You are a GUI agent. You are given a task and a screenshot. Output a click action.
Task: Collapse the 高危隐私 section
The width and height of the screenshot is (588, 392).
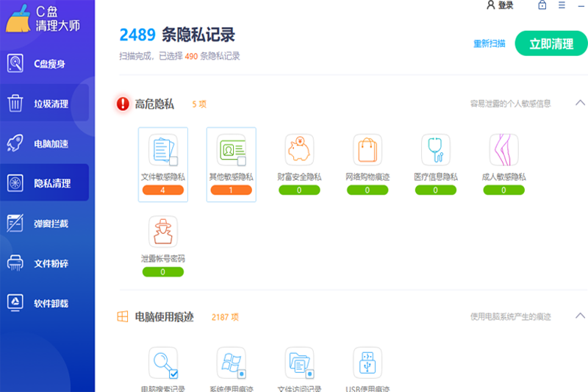(579, 104)
